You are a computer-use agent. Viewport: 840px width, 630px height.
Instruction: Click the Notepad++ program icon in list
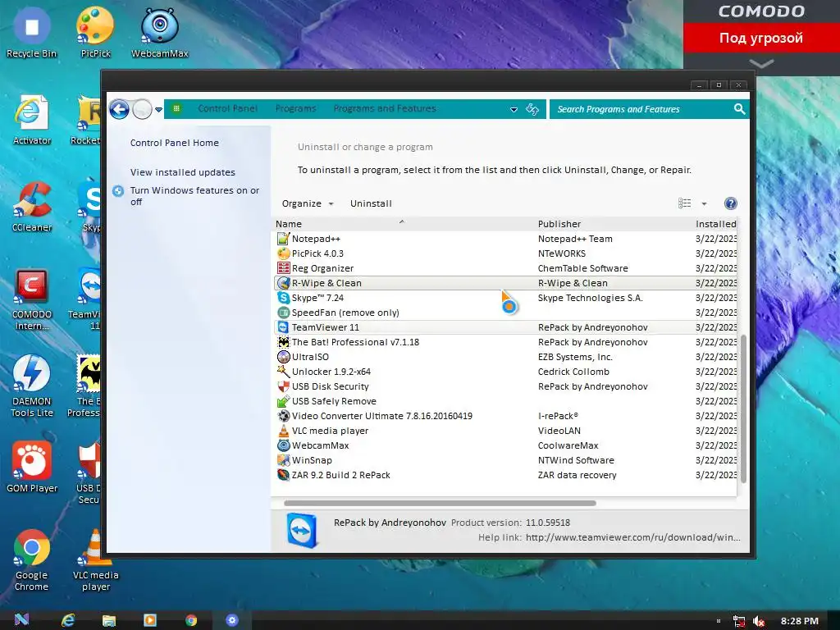point(283,239)
